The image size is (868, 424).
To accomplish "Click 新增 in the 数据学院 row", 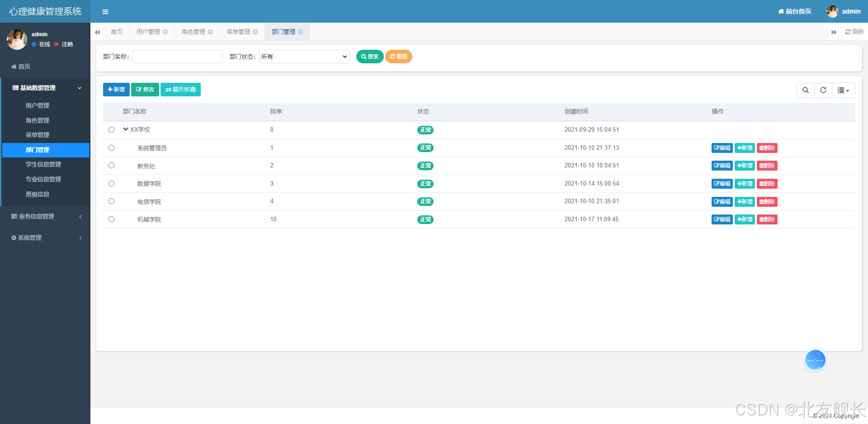I will point(745,184).
